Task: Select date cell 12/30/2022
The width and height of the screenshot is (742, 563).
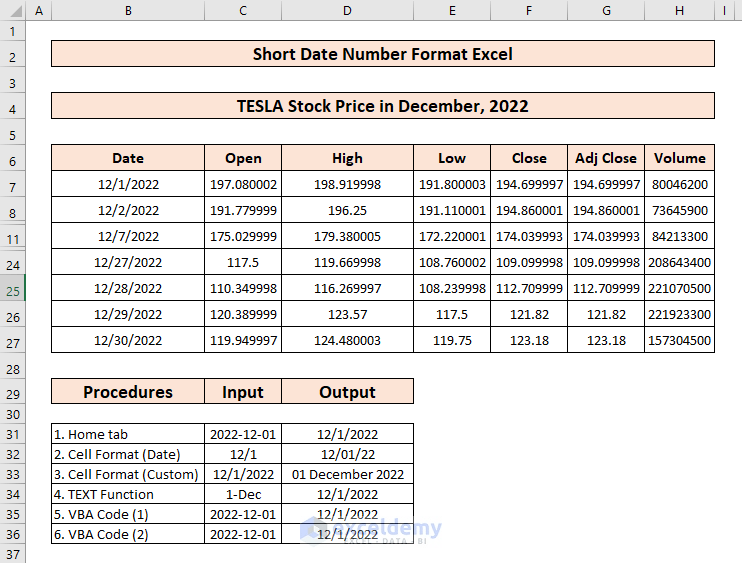Action: (128, 340)
